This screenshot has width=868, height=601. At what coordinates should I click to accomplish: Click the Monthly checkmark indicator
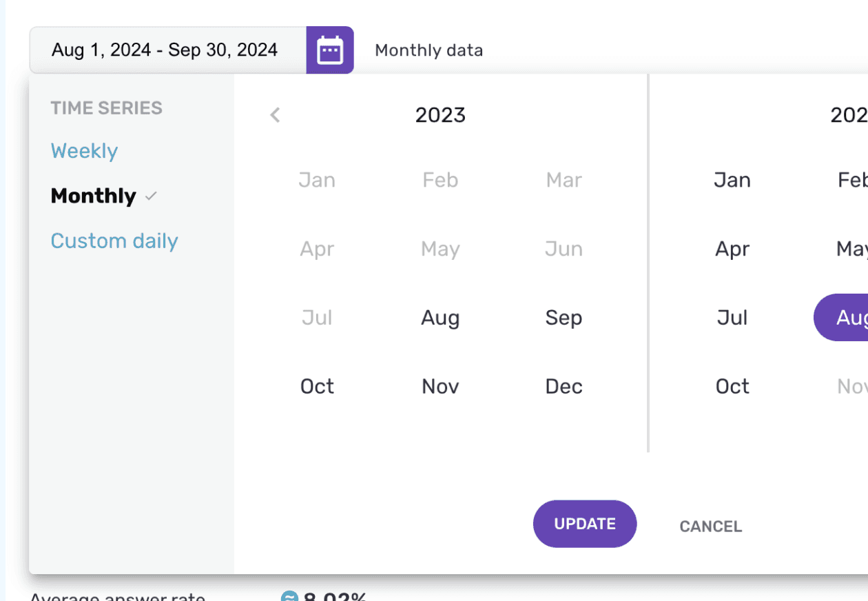pos(152,196)
